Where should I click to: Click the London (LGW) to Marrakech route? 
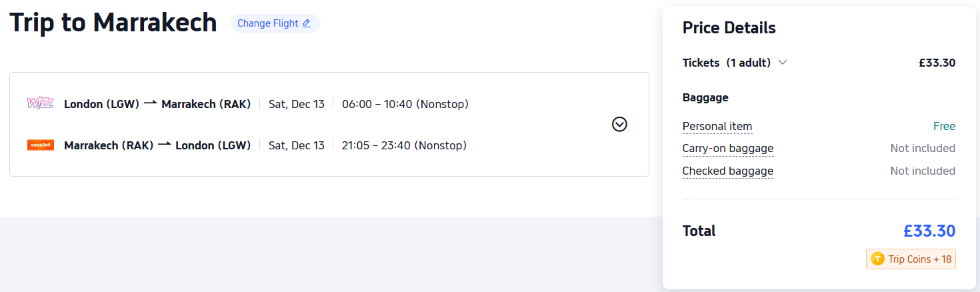pyautogui.click(x=157, y=104)
